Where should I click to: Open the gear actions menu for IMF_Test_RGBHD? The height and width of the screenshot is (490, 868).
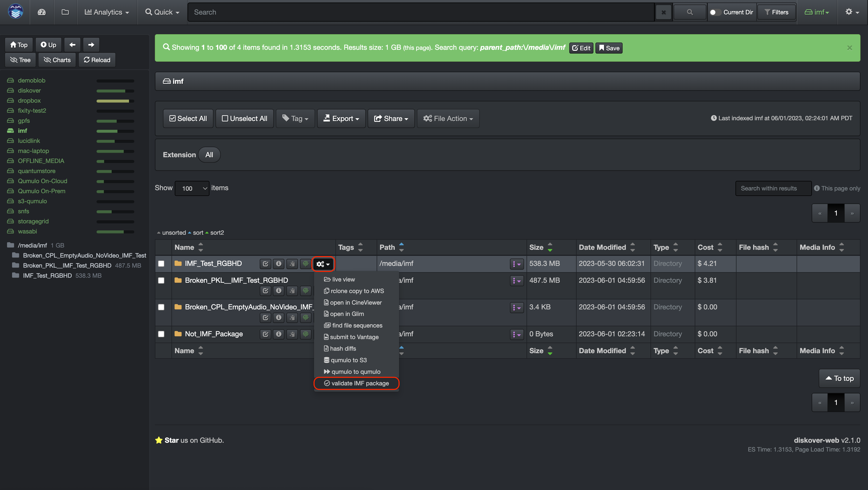pyautogui.click(x=322, y=264)
